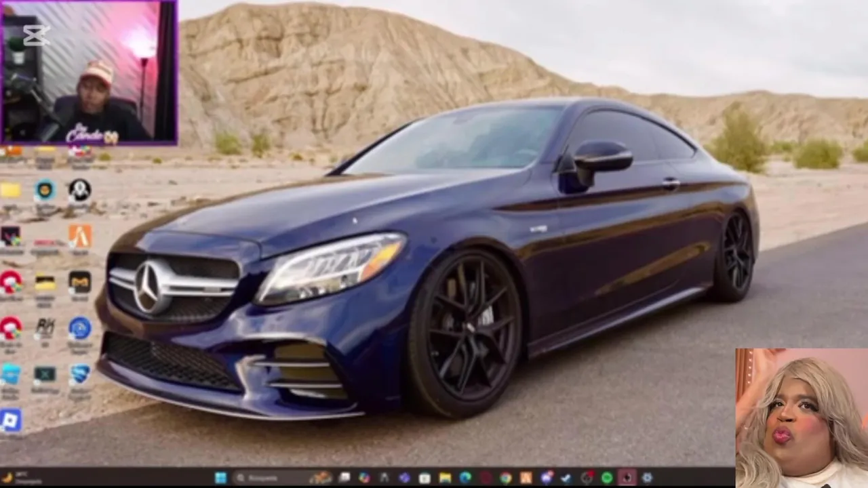868x488 pixels.
Task: Launch the red circular icon beside RK
Action: 11,327
